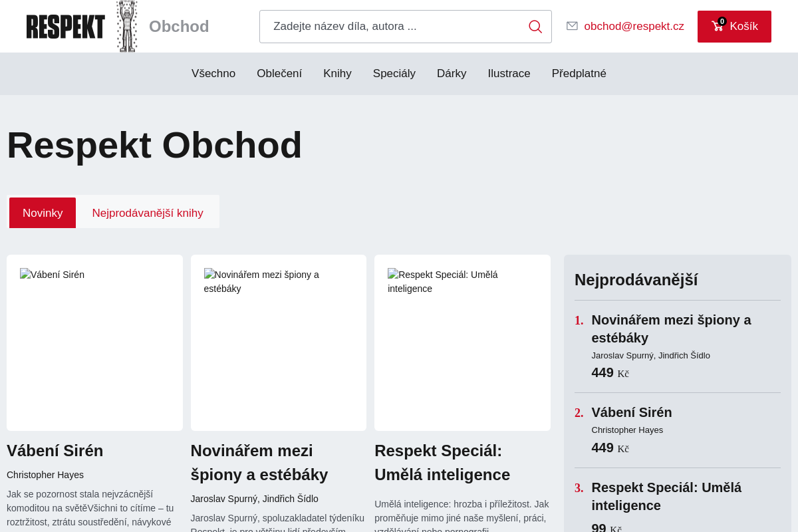Open Novinářem mezi špiony a estébáky card title
This screenshot has width=798, height=532.
tap(259, 463)
